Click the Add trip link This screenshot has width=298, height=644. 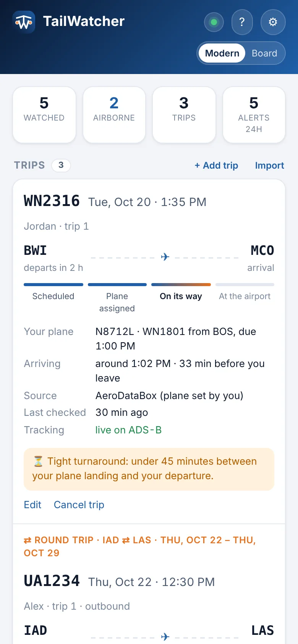point(216,166)
